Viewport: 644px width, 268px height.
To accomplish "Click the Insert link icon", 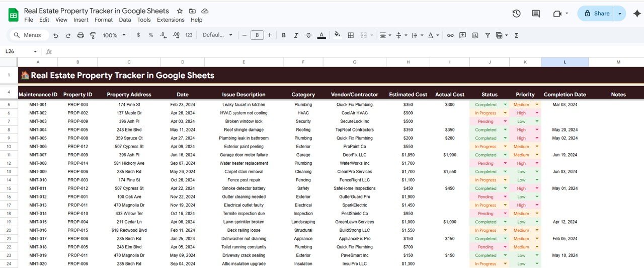I will pos(450,35).
